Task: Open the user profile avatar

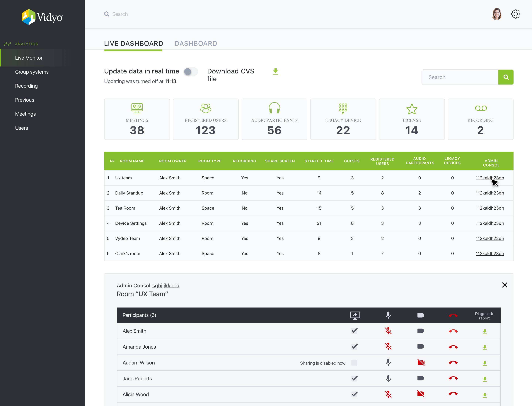Action: [x=497, y=14]
